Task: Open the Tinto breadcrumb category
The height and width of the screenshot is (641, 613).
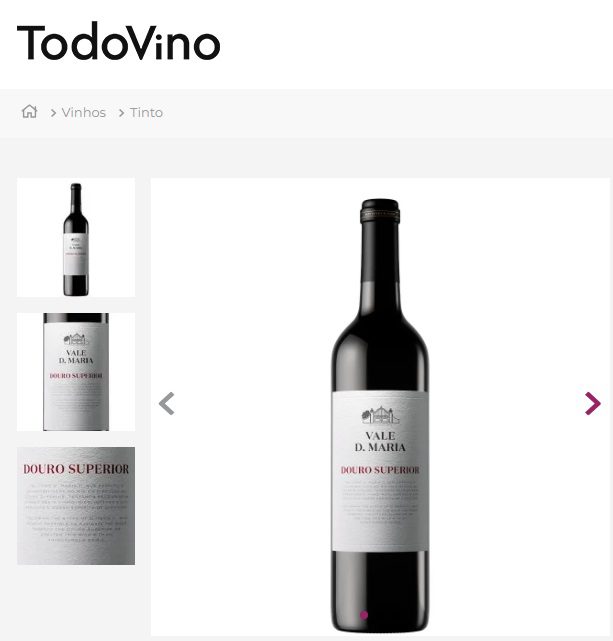Action: coord(146,112)
